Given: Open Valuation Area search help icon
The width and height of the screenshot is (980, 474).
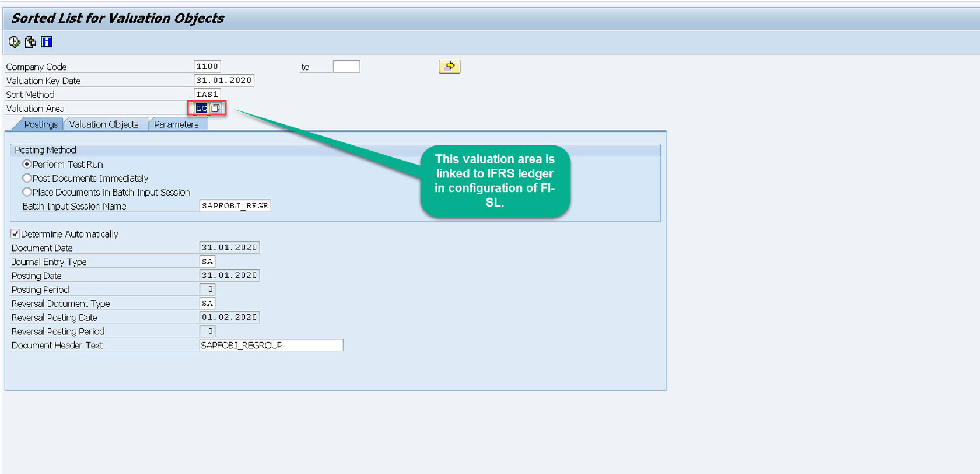Looking at the screenshot, I should click(216, 109).
